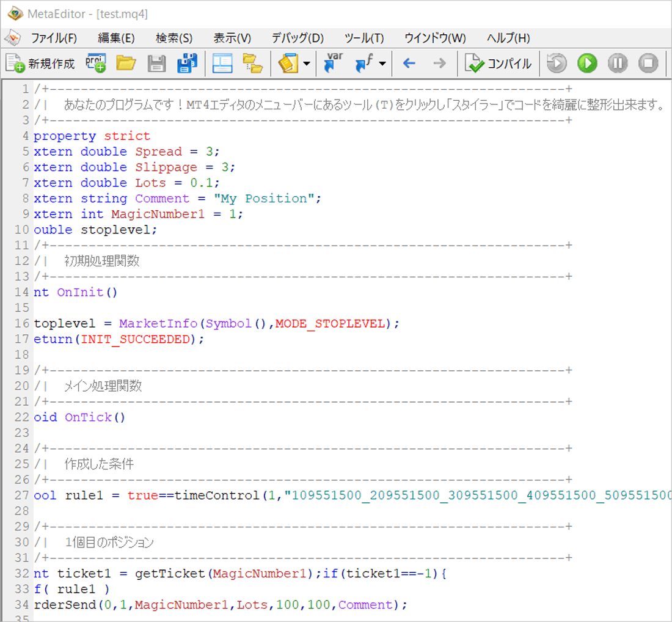This screenshot has width=672, height=622.
Task: Click 'getTicket' on line 32
Action: pos(170,573)
